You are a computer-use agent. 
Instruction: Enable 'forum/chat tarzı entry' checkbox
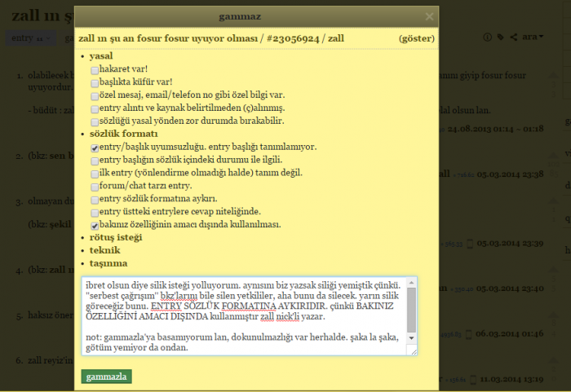[95, 186]
